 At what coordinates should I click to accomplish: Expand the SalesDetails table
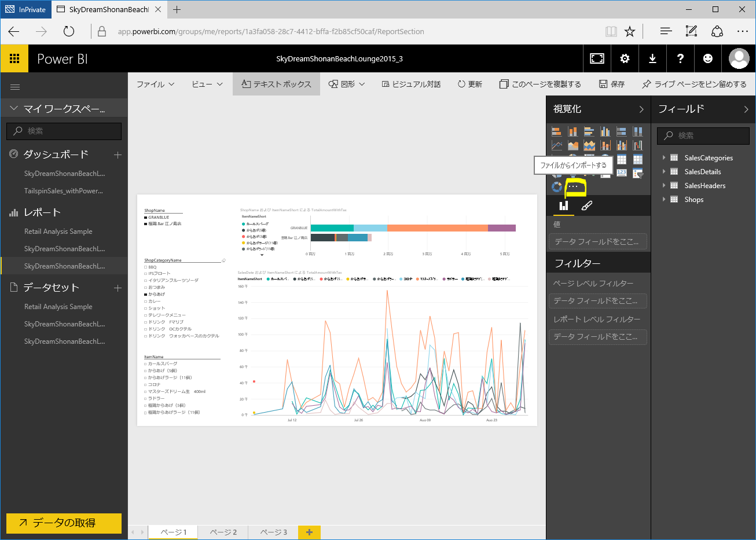[x=664, y=171]
